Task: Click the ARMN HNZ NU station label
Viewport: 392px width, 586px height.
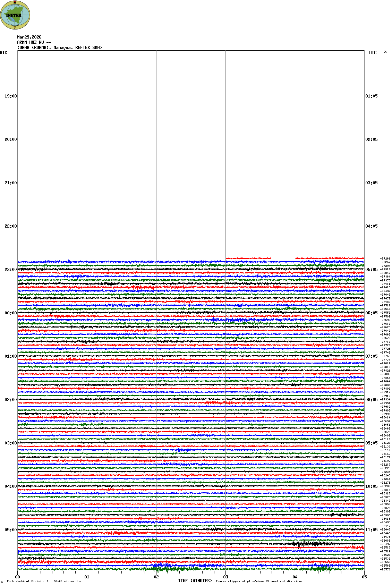Action: pos(34,42)
